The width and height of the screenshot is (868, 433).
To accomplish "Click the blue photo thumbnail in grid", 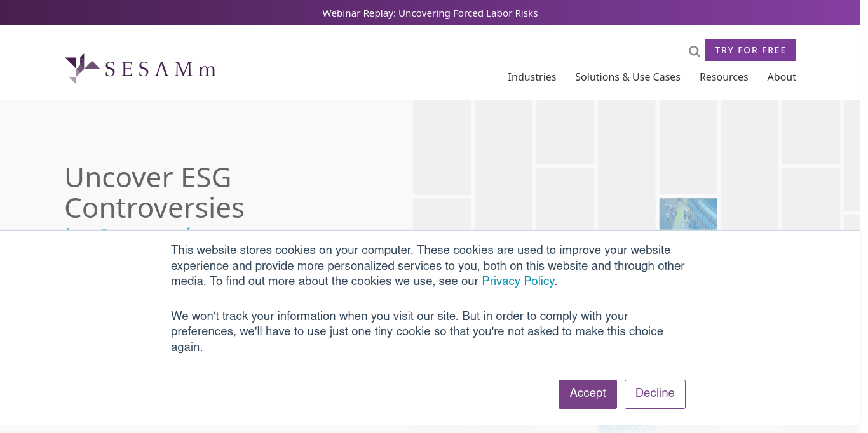I will pos(688,214).
